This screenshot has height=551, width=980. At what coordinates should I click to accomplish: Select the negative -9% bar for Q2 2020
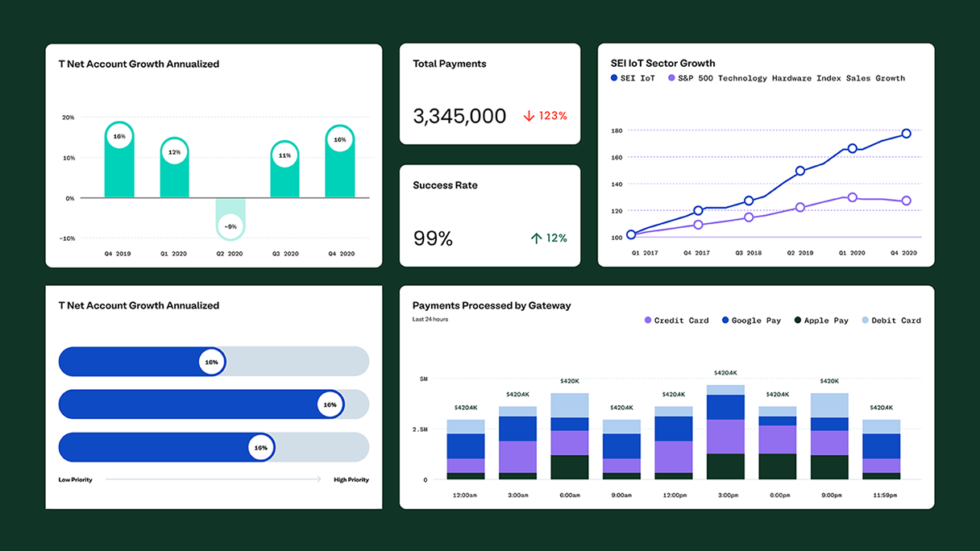coord(230,218)
